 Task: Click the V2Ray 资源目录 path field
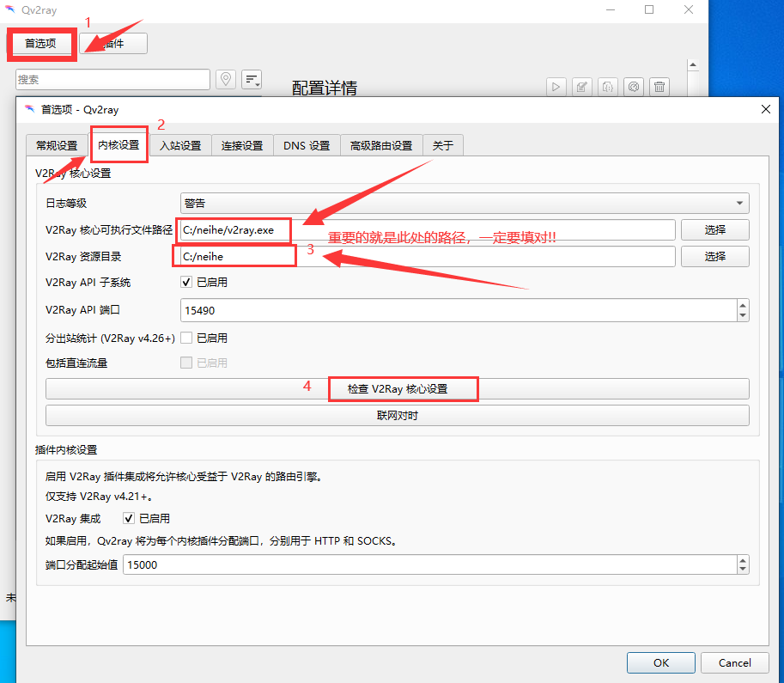pyautogui.click(x=428, y=257)
